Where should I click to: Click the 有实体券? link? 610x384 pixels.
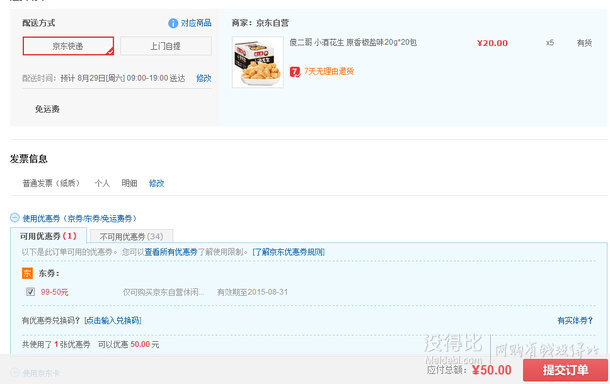point(575,321)
